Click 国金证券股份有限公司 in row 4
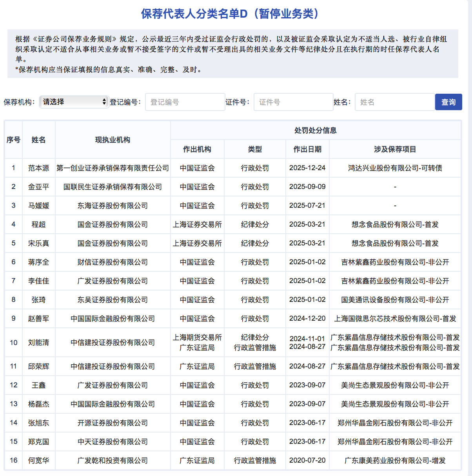The width and height of the screenshot is (472, 476). pos(113,224)
